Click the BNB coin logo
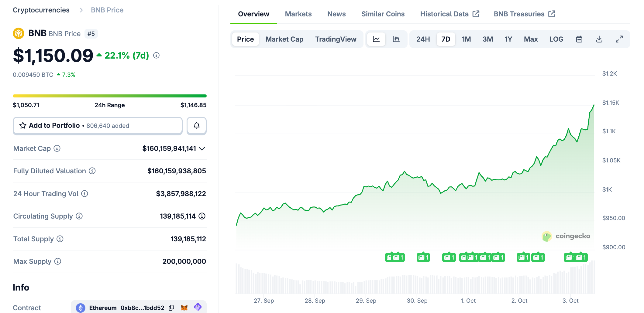Screen dimensions: 644x313 coord(19,33)
